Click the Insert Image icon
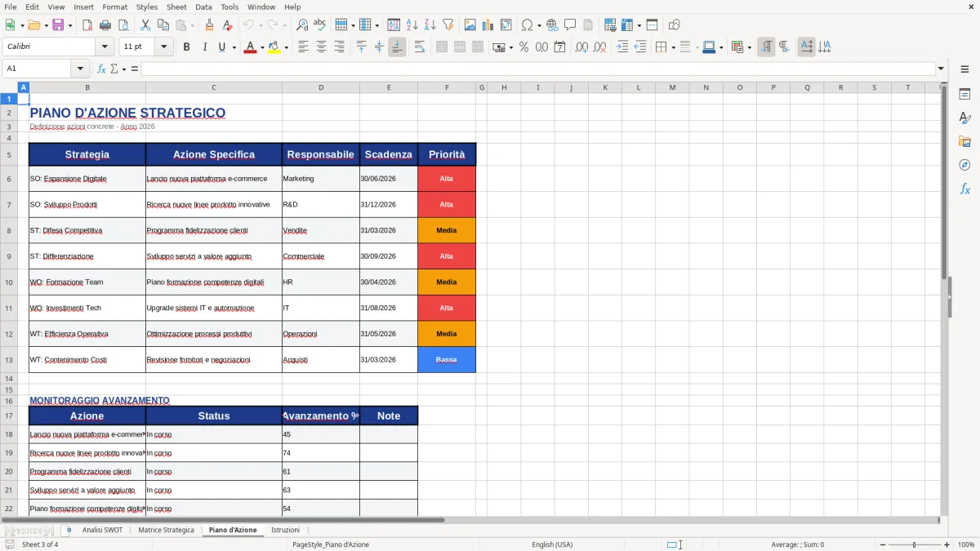This screenshot has width=980, height=551. (470, 24)
